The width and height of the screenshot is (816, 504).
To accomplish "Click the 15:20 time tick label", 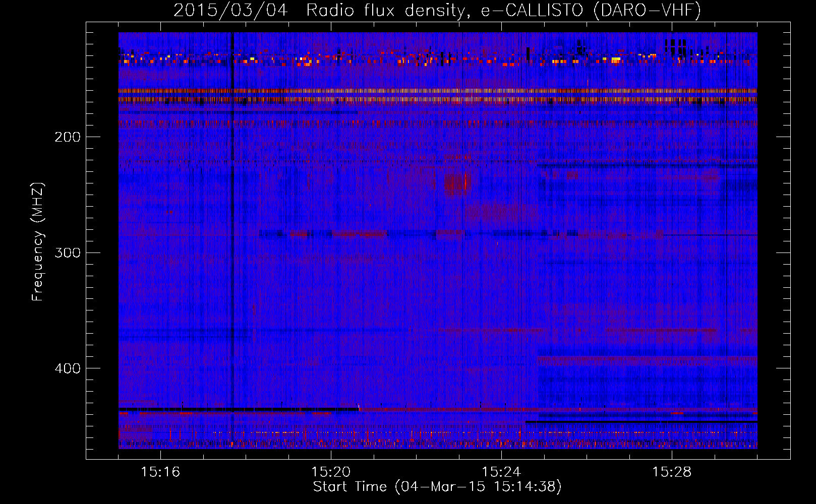I will [331, 472].
